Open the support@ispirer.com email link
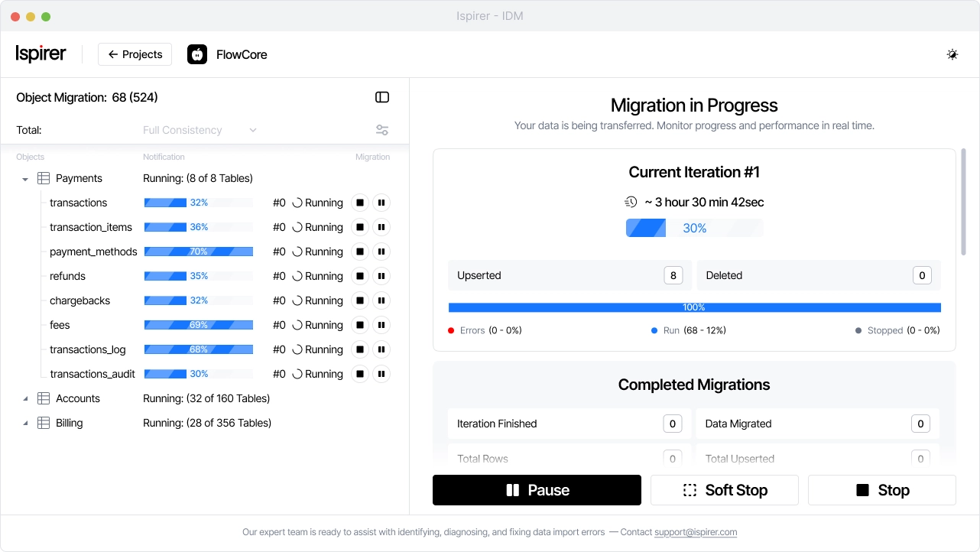This screenshot has width=980, height=552. click(695, 532)
